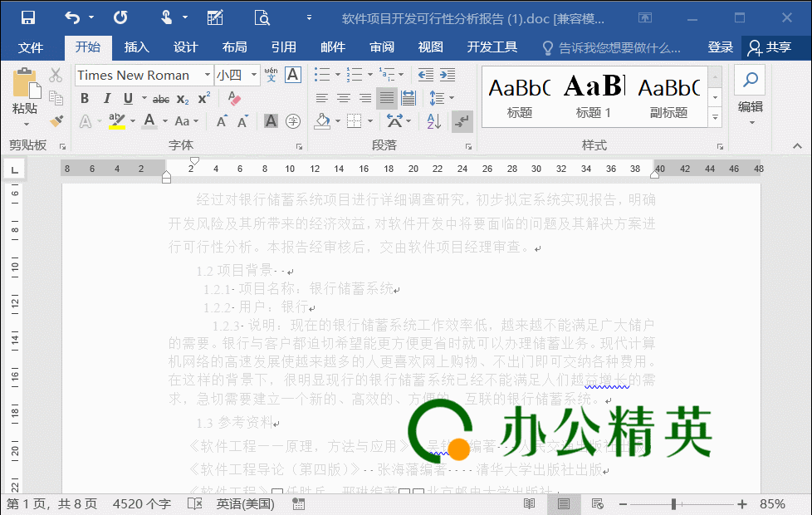Toggle subscript formatting
Screen dimensions: 812x515
coord(183,99)
